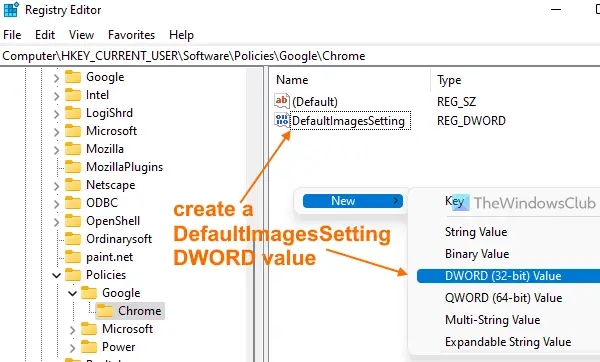Expand the ODBC key
Viewport: 600px width, 362px height.
[56, 204]
